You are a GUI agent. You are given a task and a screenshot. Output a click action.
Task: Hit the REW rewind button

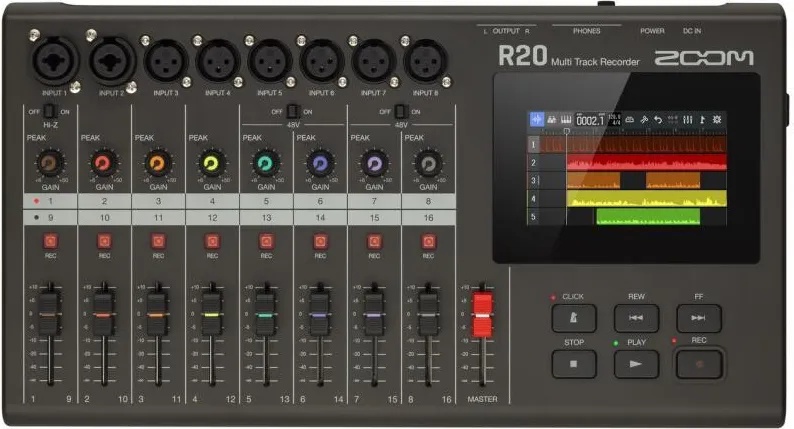point(636,318)
